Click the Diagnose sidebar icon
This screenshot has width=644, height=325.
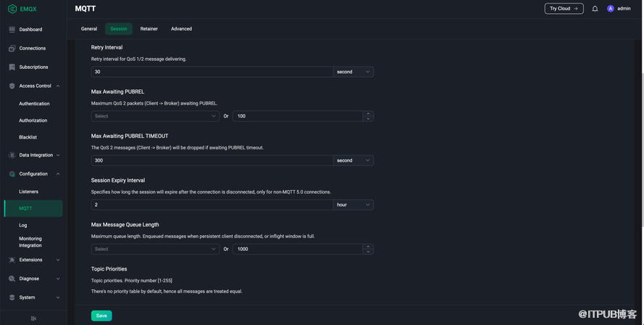pos(12,279)
